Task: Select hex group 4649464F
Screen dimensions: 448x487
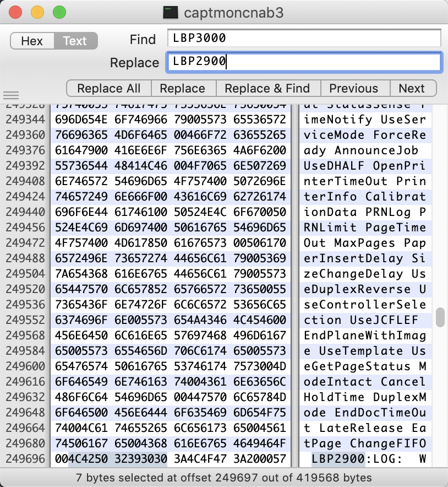Action: [x=260, y=443]
